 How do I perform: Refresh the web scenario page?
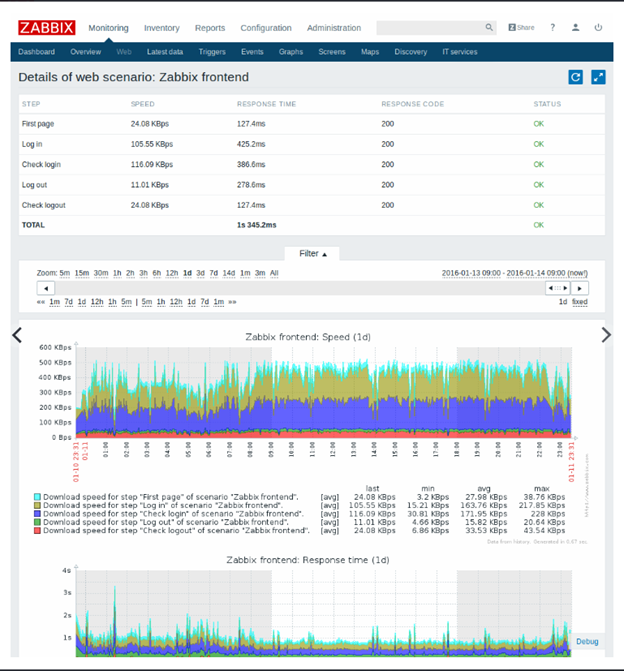click(x=576, y=77)
